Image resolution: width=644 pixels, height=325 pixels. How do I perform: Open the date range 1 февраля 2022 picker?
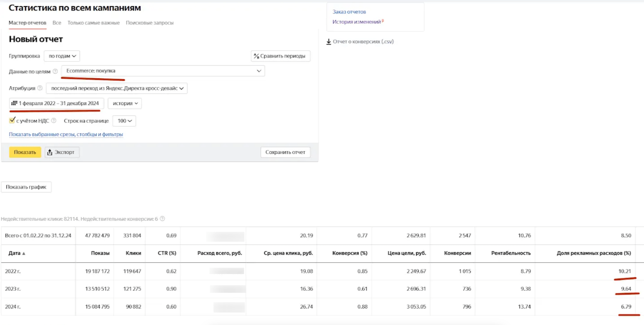point(56,103)
